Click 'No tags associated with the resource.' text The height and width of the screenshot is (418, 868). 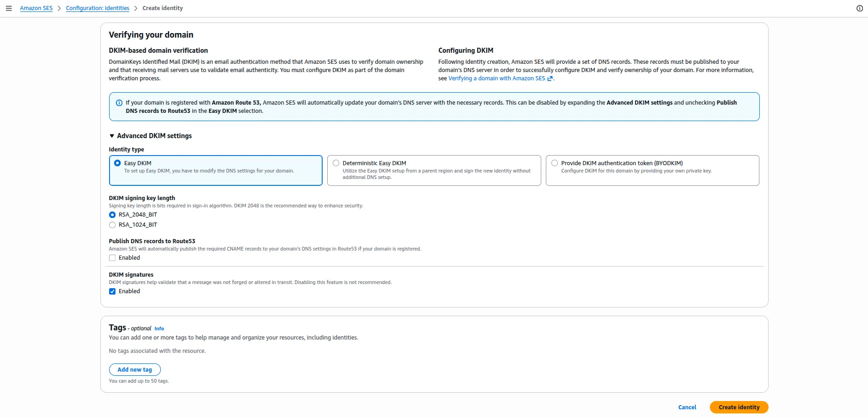click(x=157, y=351)
